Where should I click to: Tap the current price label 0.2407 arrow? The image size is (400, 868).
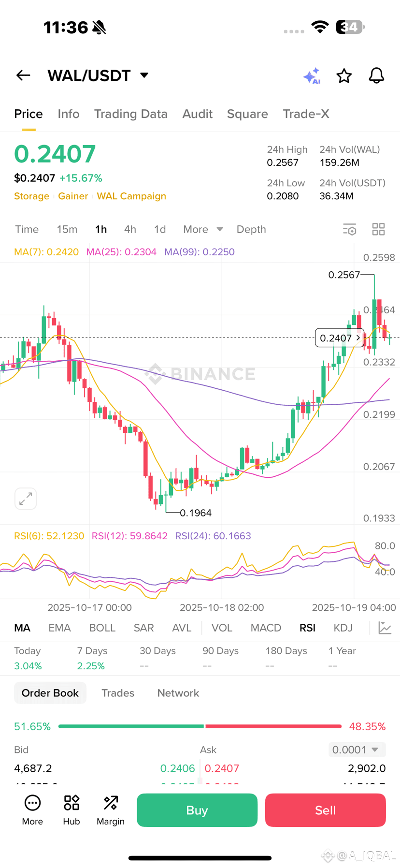tap(340, 338)
